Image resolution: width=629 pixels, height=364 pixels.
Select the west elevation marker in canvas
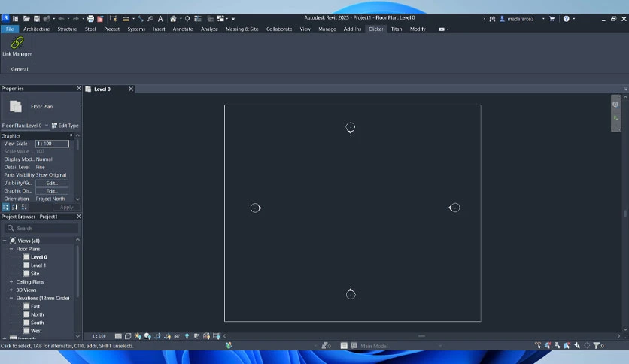(x=256, y=208)
